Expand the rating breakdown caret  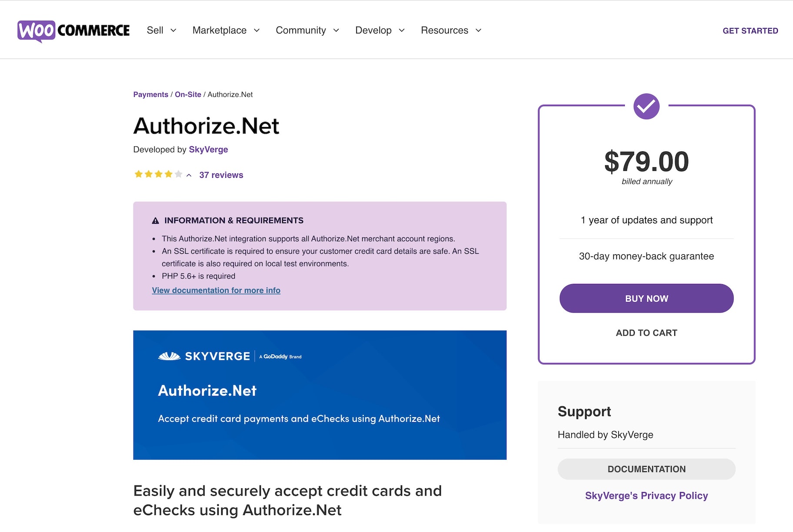pos(189,175)
